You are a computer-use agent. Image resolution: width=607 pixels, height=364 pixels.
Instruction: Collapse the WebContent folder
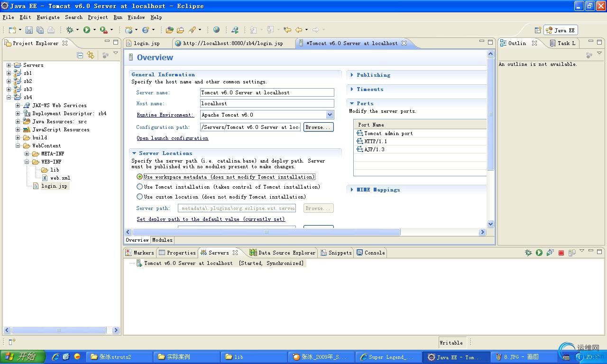(18, 146)
